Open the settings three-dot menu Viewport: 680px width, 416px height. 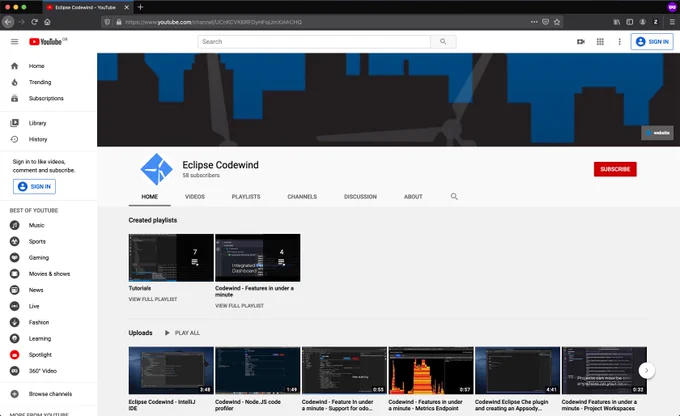pyautogui.click(x=619, y=42)
